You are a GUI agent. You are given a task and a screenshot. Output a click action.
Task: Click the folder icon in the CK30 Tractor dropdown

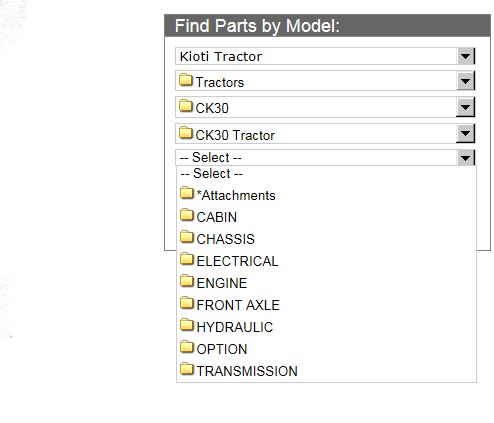point(186,133)
